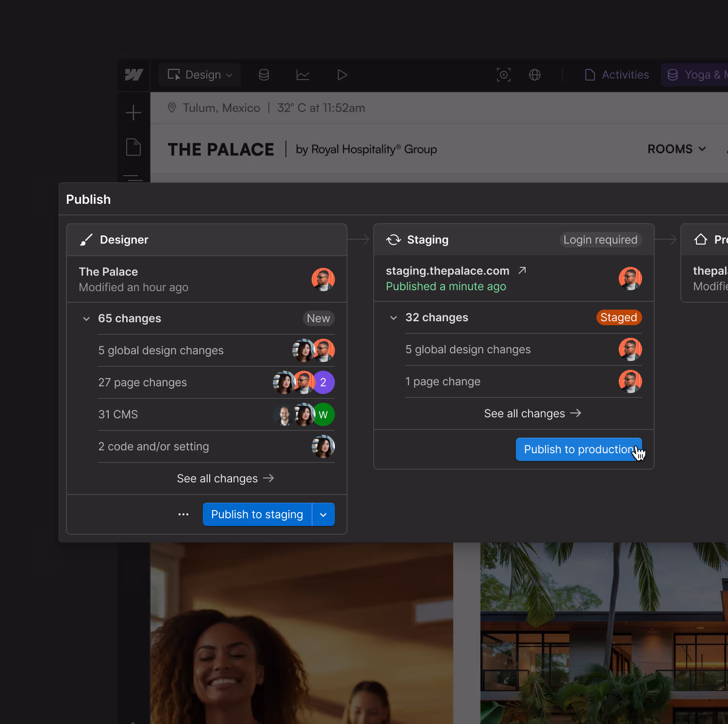Click Publish to staging button
Image resolution: width=728 pixels, height=724 pixels.
tap(257, 514)
